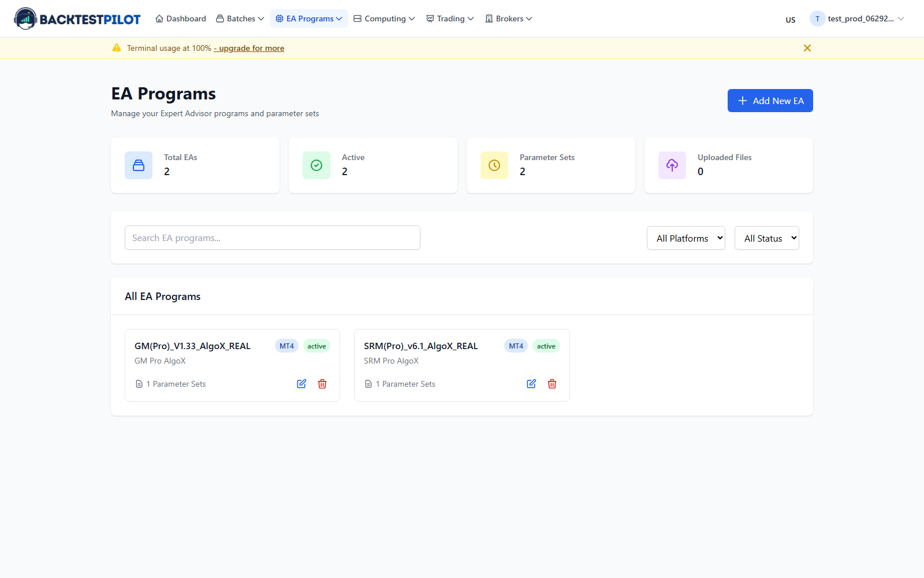Click the Total EAs icon
924x578 pixels.
139,165
